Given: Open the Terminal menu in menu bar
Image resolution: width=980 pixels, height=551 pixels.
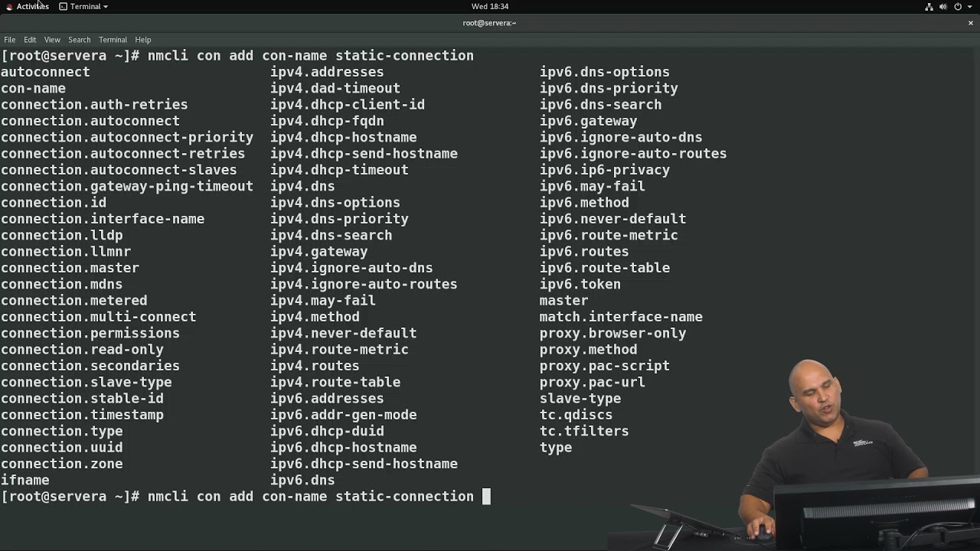Looking at the screenshot, I should [x=113, y=40].
